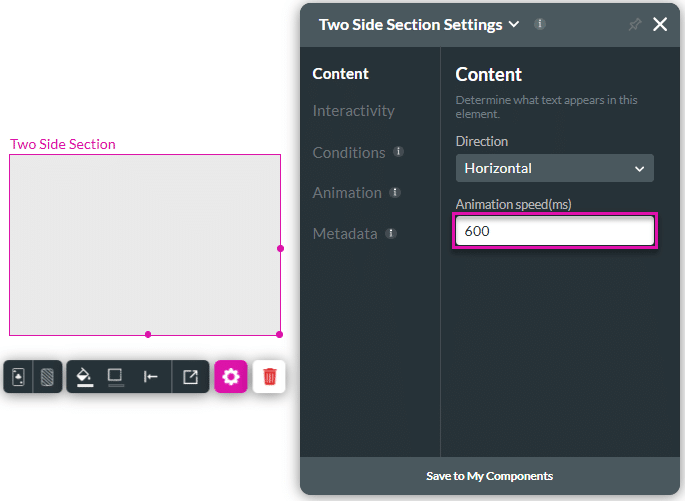Expand the Two Side Section Settings title dropdown
Screen dimensions: 685x501
514,25
